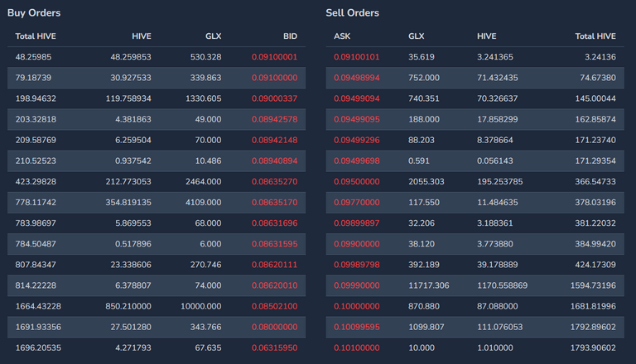The width and height of the screenshot is (636, 364).
Task: Select bid price 0.08620111
Action: coord(275,265)
